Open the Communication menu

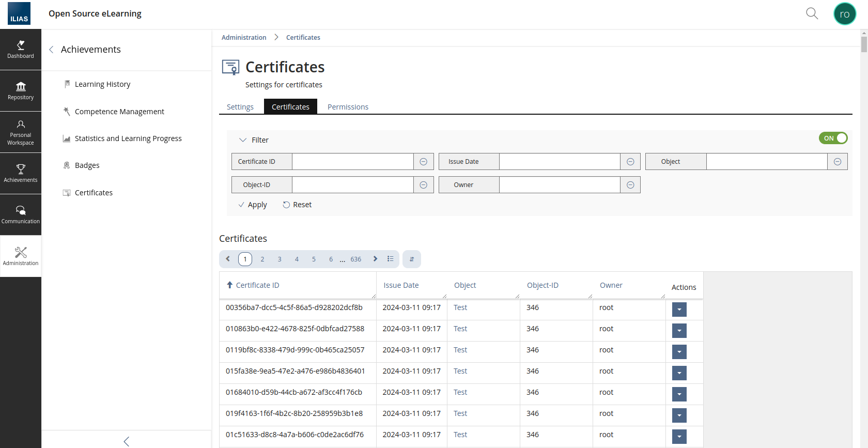click(21, 215)
